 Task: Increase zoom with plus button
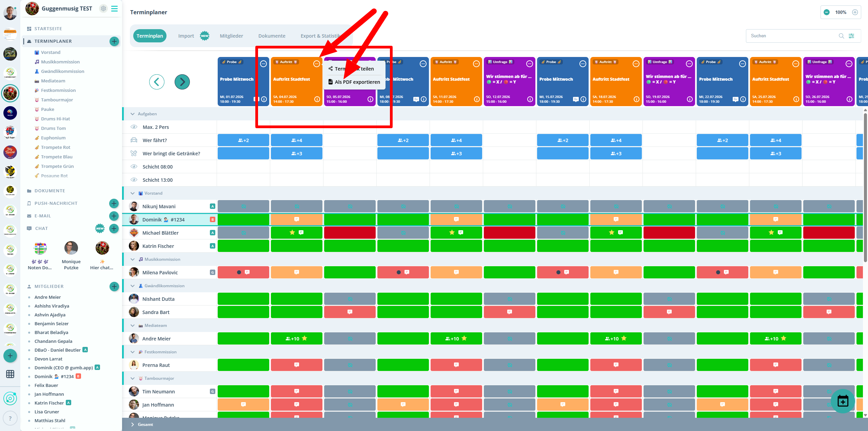point(855,12)
